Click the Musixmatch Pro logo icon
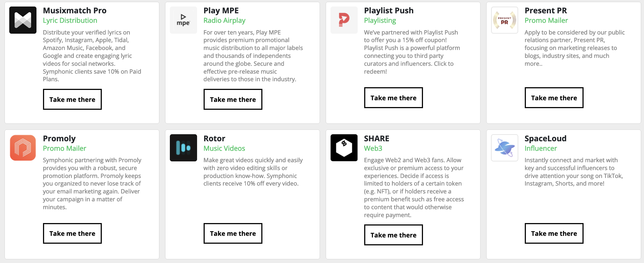 (x=23, y=20)
